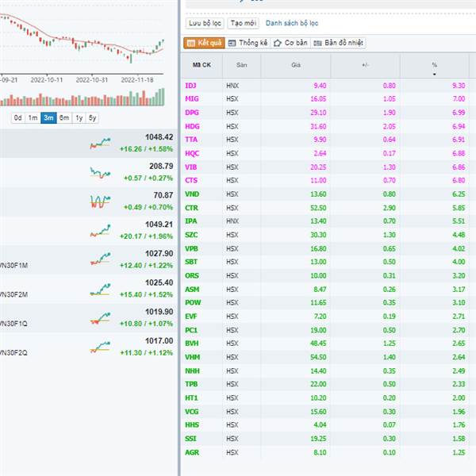
Task: Open stock ticker ORS
Action: 192,276
